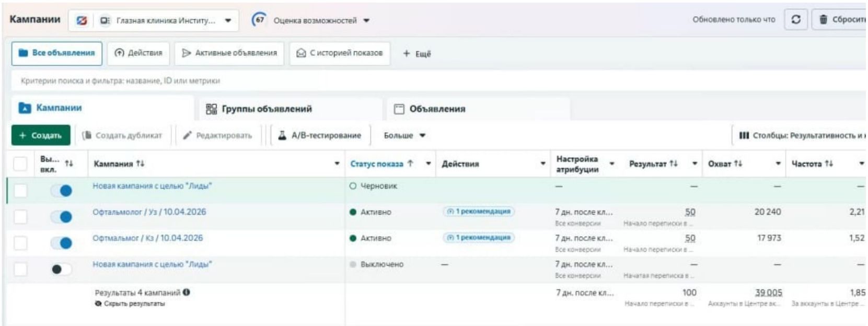Toggle off the Офтмальмог / Кз campaign switch

pyautogui.click(x=62, y=242)
